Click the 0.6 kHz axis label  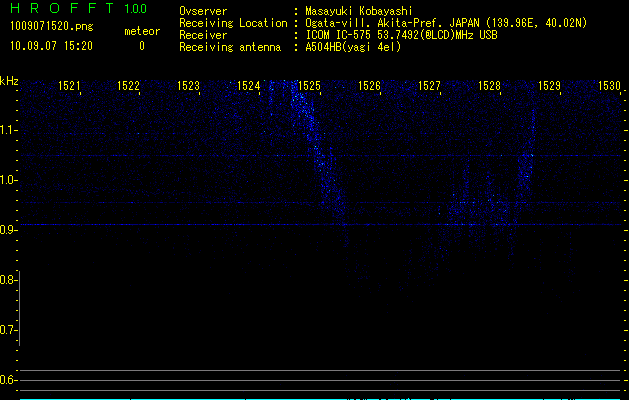[x=8, y=380]
